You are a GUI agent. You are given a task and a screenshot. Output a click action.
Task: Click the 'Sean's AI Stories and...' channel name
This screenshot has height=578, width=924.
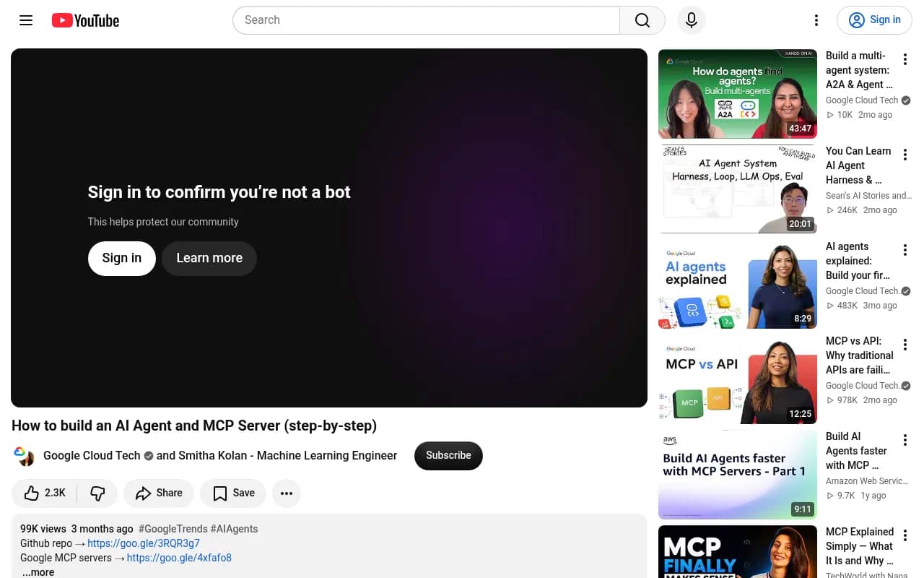(868, 196)
